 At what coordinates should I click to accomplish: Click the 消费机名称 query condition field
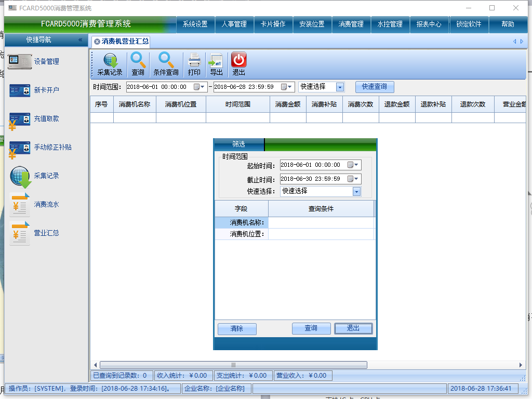[x=321, y=223]
